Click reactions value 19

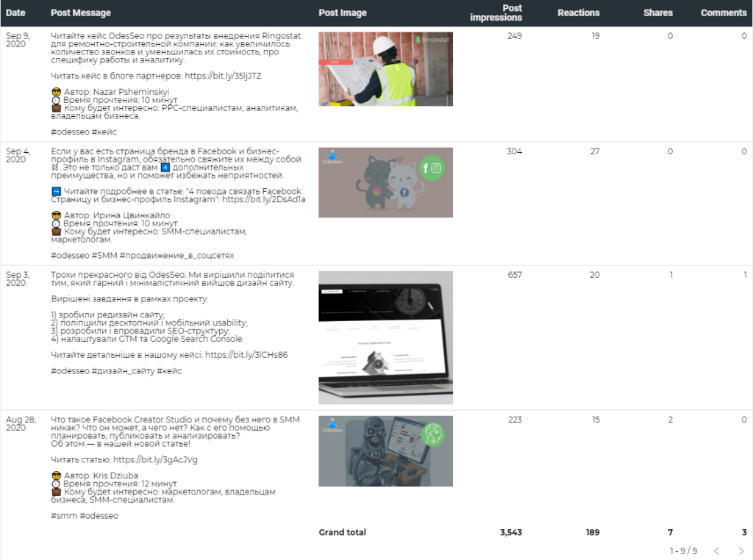click(x=596, y=36)
